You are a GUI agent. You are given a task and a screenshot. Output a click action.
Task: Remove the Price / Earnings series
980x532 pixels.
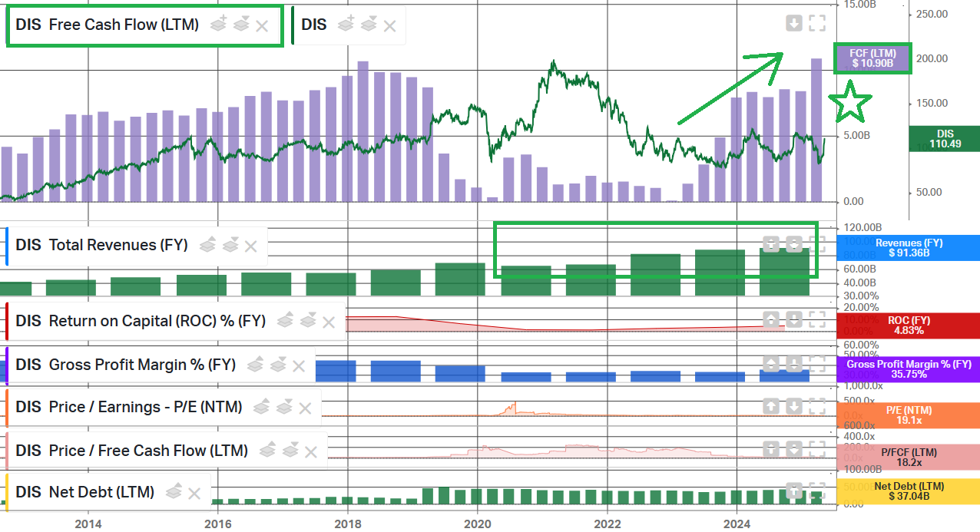(305, 408)
